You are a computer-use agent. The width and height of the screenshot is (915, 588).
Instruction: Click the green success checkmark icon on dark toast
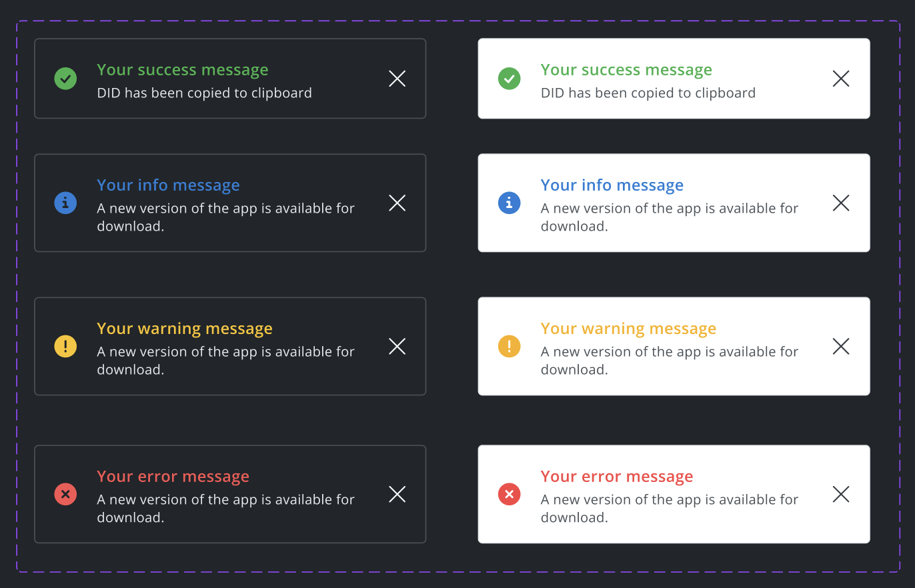[x=65, y=79]
